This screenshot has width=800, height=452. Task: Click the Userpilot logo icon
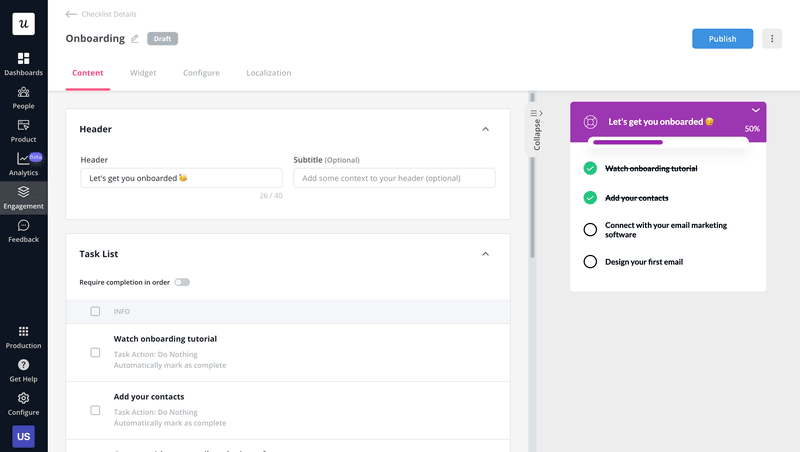coord(23,24)
